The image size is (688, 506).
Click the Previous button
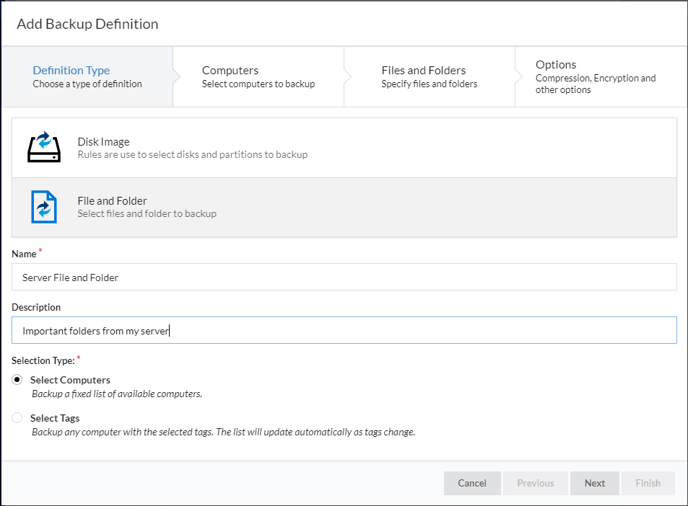click(x=535, y=483)
